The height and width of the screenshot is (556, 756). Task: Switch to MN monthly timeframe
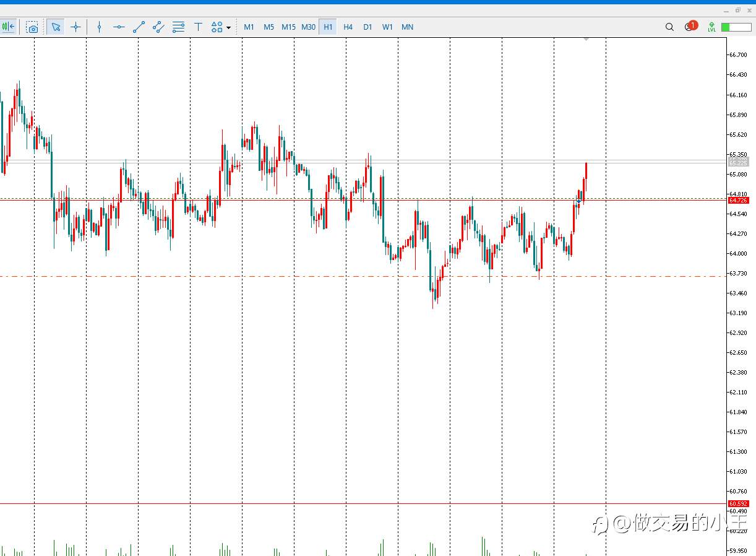pyautogui.click(x=407, y=27)
